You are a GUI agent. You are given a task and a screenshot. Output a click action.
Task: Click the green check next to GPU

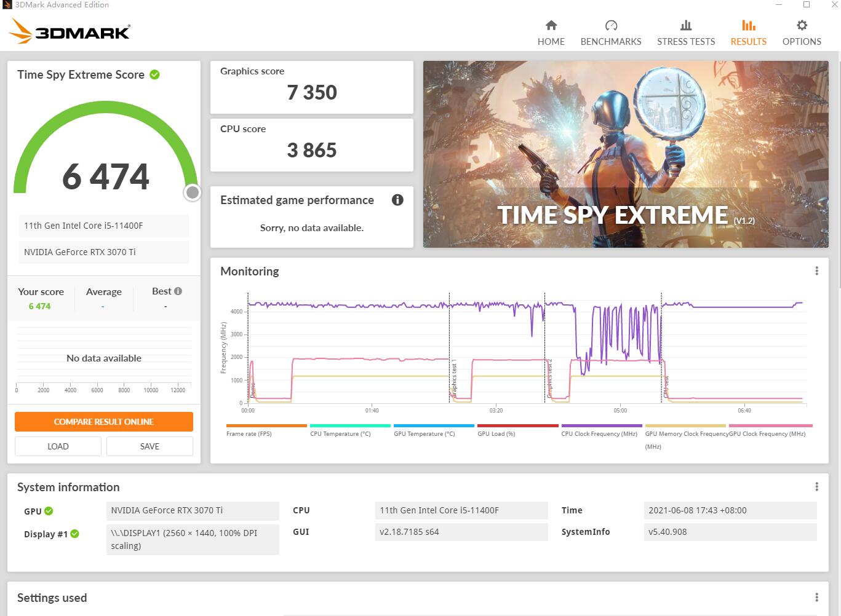point(49,511)
